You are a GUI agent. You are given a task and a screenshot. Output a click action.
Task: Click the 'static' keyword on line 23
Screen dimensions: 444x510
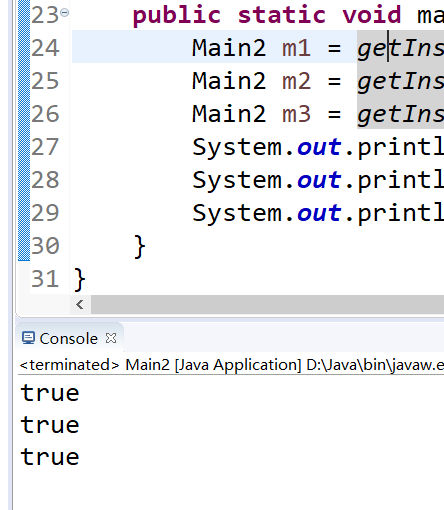282,15
